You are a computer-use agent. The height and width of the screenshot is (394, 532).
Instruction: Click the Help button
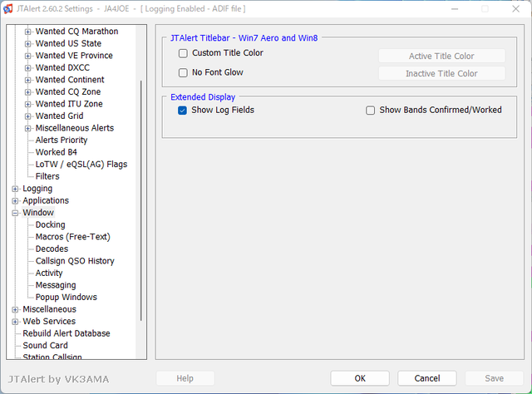(x=185, y=378)
